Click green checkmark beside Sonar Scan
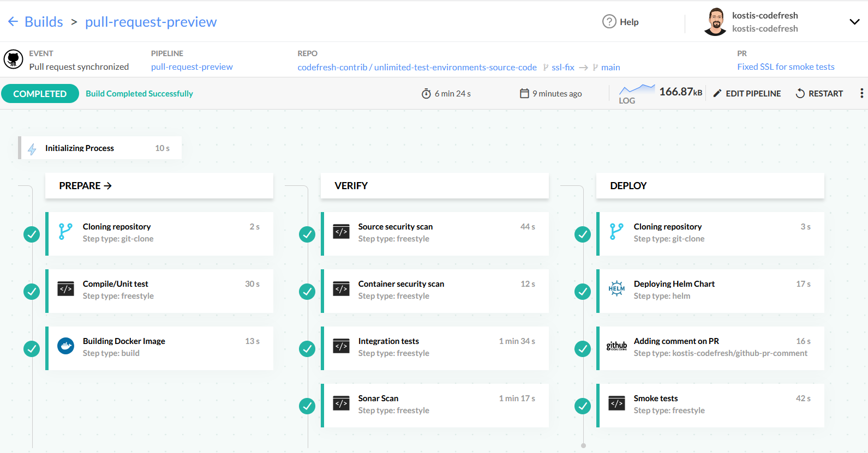 point(307,406)
